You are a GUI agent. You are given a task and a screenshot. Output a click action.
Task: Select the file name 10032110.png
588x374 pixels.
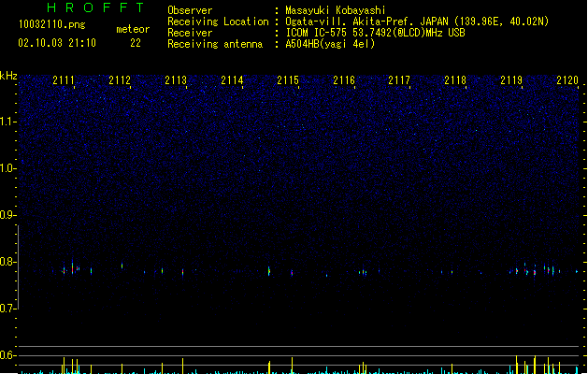click(52, 24)
